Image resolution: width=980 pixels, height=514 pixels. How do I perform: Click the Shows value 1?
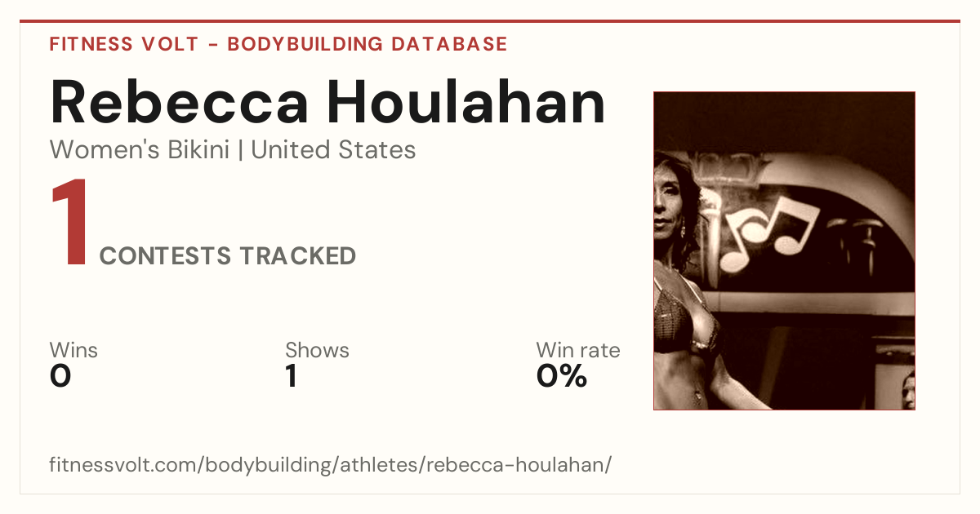291,376
